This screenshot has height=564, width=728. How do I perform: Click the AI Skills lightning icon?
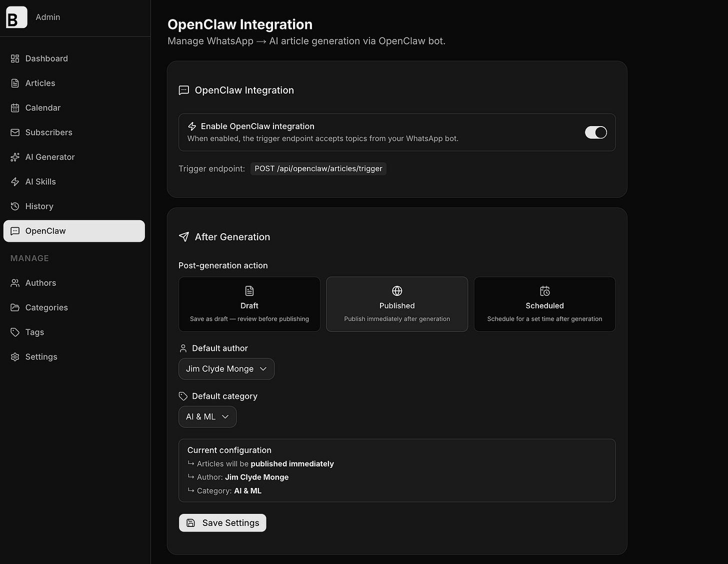pyautogui.click(x=15, y=182)
